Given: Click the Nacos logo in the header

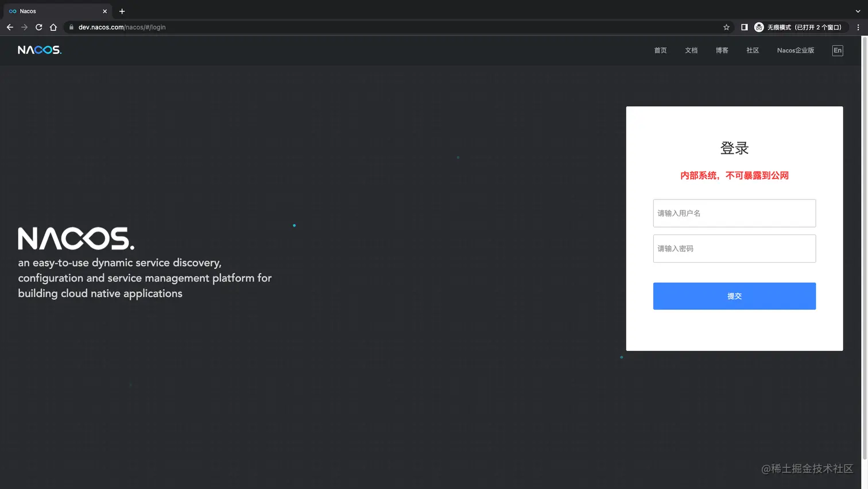Looking at the screenshot, I should pyautogui.click(x=40, y=50).
